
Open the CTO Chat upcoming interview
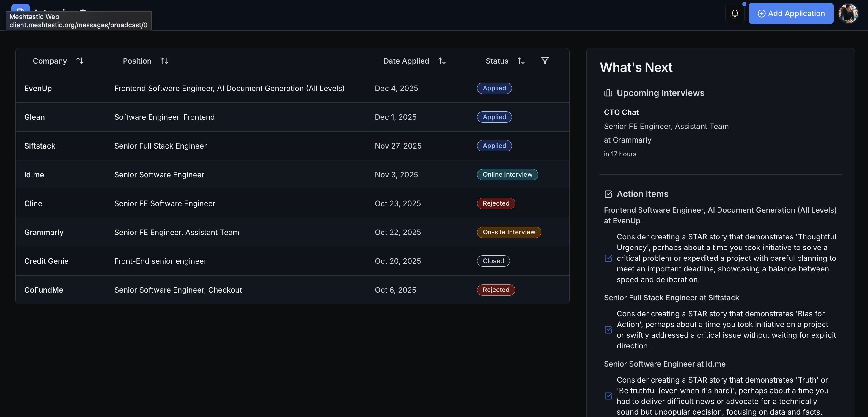pyautogui.click(x=621, y=112)
